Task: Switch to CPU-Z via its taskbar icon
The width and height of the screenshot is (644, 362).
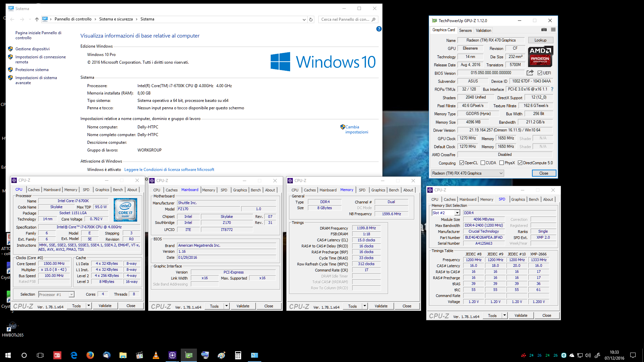Action: click(172, 355)
